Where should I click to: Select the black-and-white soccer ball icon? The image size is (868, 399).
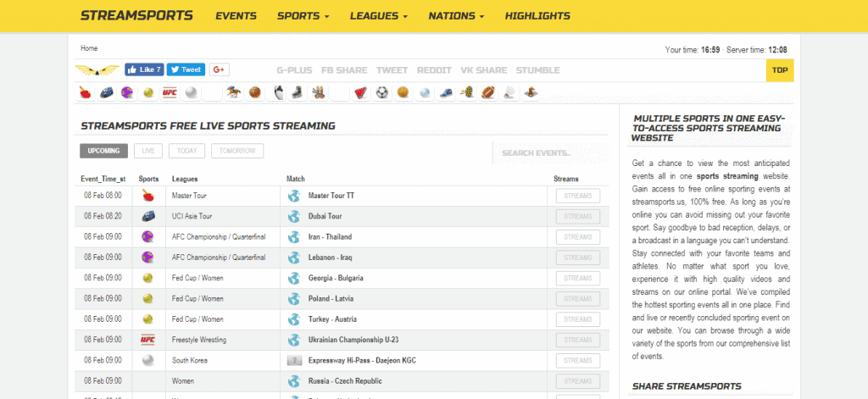382,93
